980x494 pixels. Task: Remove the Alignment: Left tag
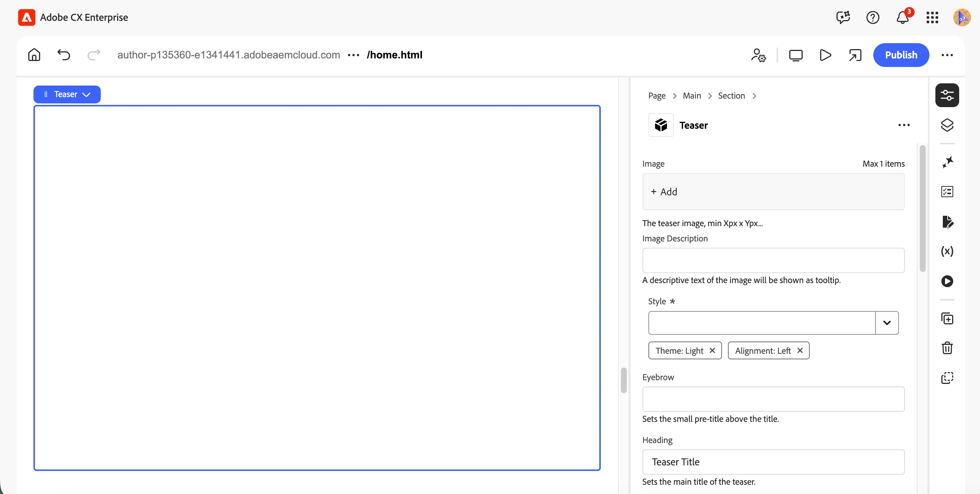point(800,350)
